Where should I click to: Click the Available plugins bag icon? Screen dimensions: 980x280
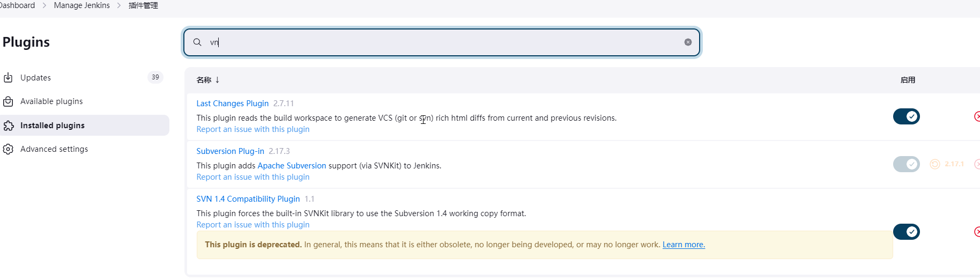[x=8, y=101]
